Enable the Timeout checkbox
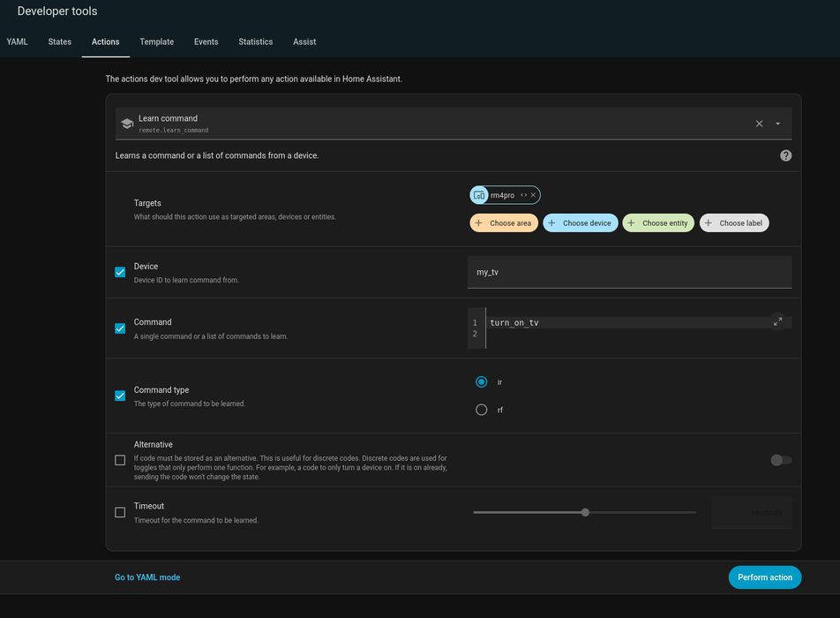This screenshot has width=840, height=618. [120, 512]
